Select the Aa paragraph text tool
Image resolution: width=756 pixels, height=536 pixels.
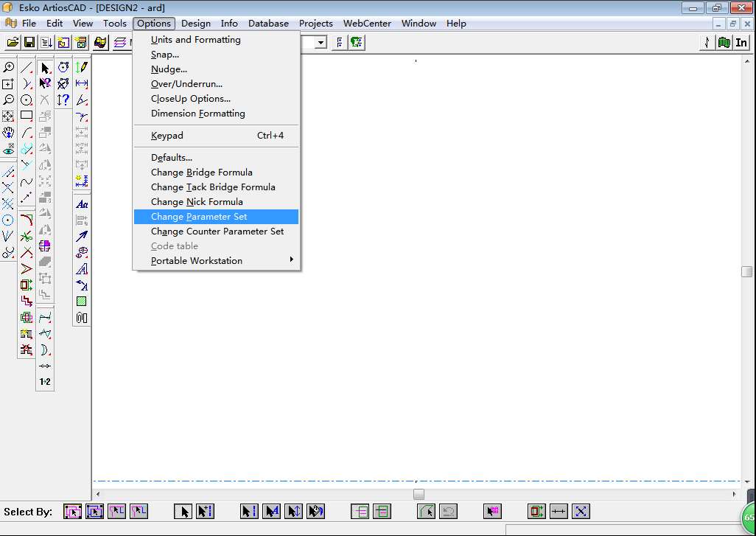(x=82, y=204)
